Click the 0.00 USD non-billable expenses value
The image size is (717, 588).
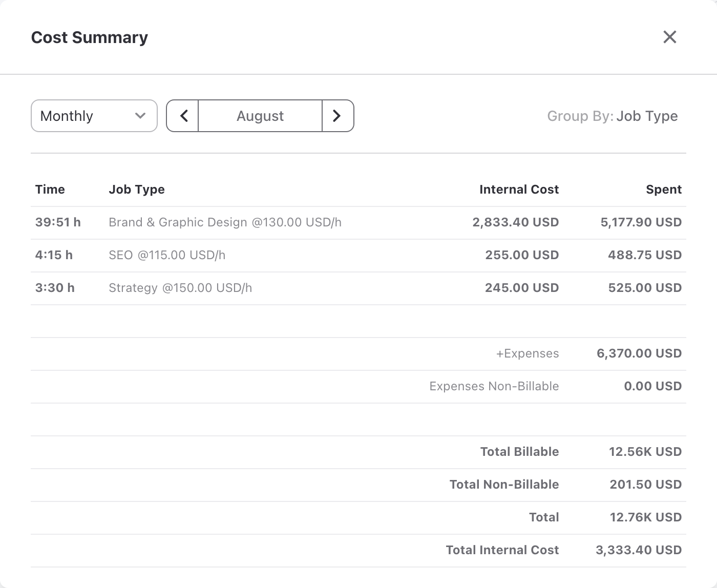(653, 386)
